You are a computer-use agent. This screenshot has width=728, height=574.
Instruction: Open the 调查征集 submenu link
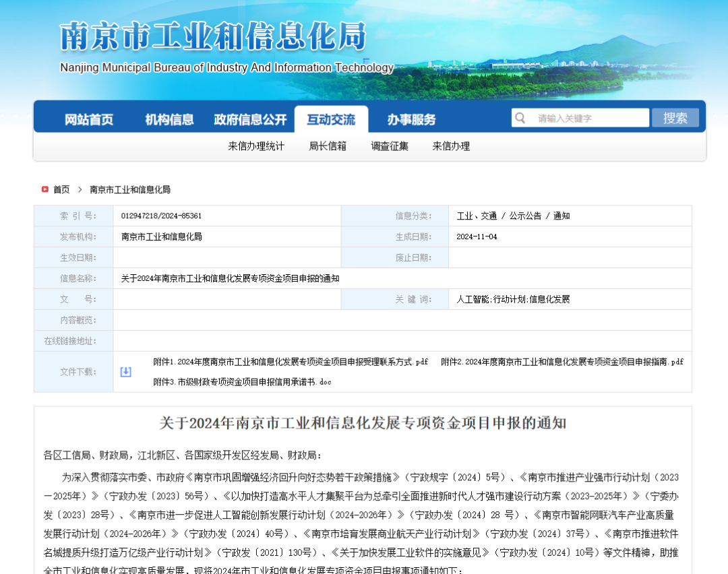coord(390,146)
